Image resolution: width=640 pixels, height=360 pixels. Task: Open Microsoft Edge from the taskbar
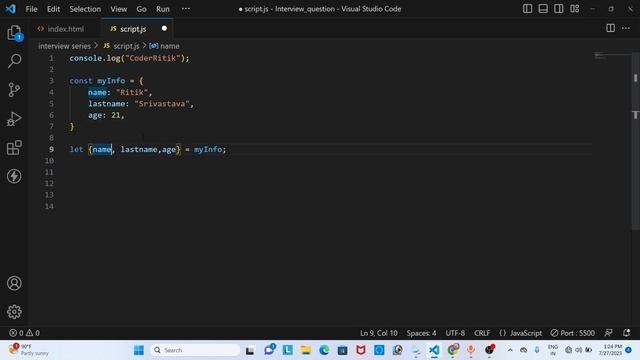click(x=324, y=350)
